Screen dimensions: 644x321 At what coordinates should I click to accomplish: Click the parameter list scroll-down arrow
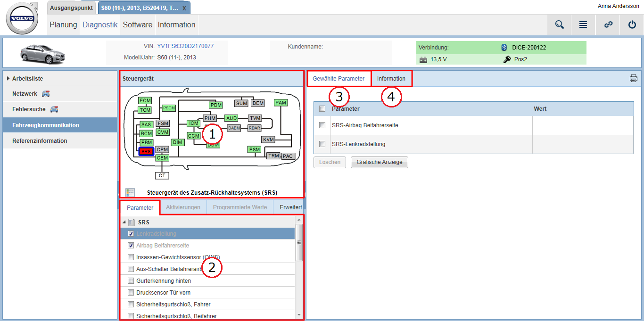(x=299, y=314)
